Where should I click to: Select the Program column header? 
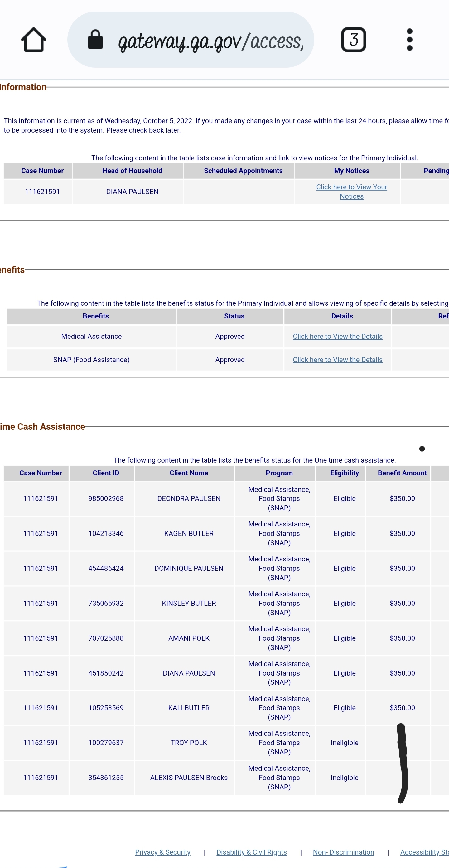tap(275, 473)
